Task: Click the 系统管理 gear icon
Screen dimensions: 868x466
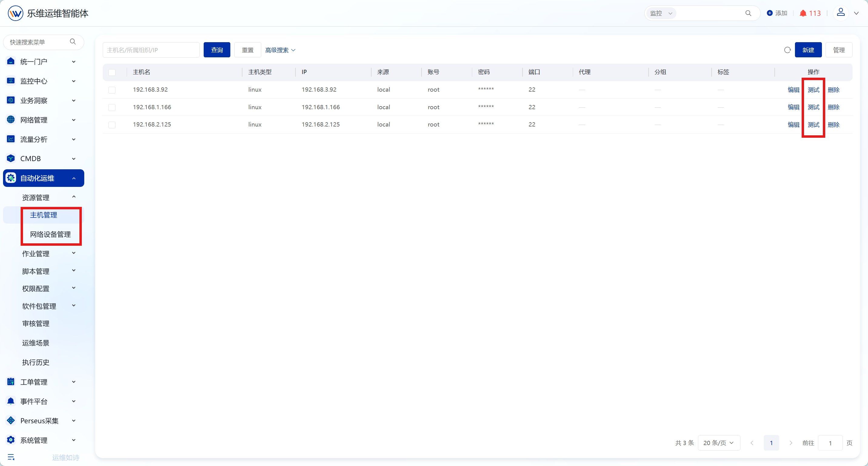Action: 11,440
